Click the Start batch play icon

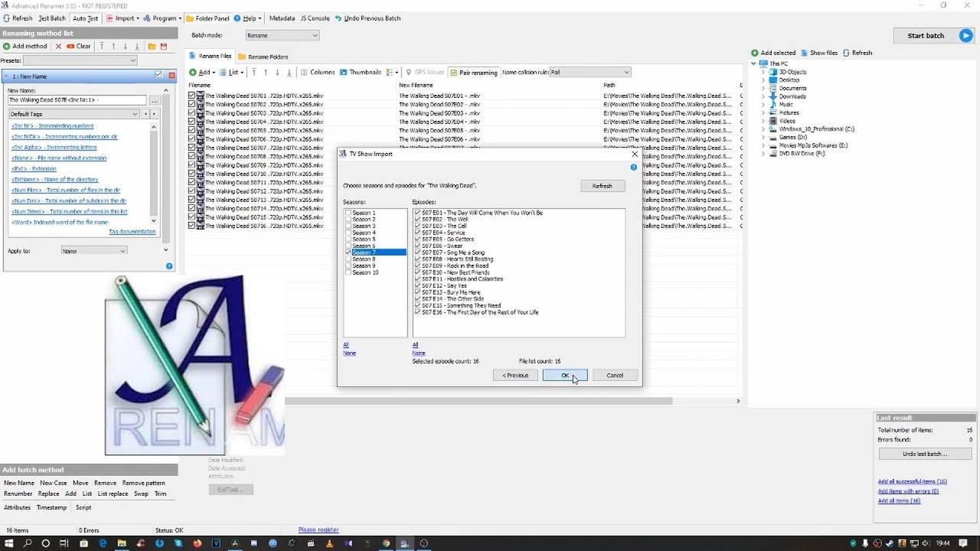click(x=965, y=35)
